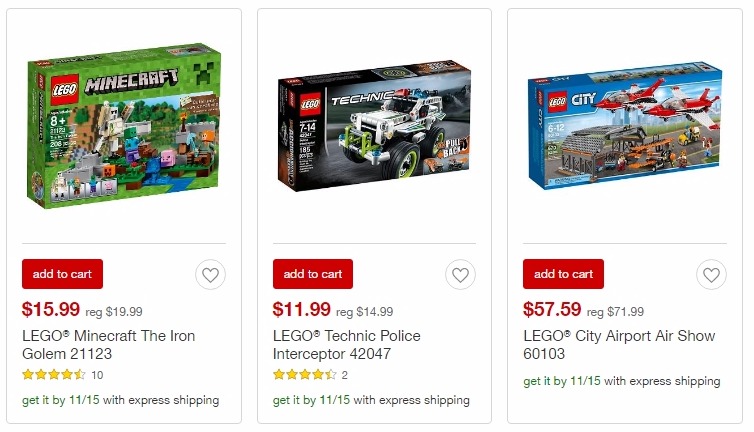Open LEGO Minecraft The Iron Golem 21123 title

click(109, 344)
